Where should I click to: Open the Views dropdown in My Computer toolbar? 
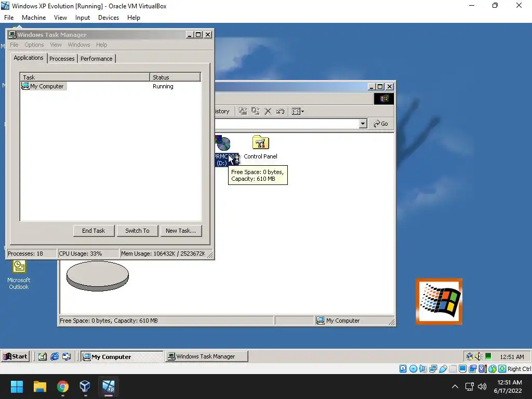298,111
